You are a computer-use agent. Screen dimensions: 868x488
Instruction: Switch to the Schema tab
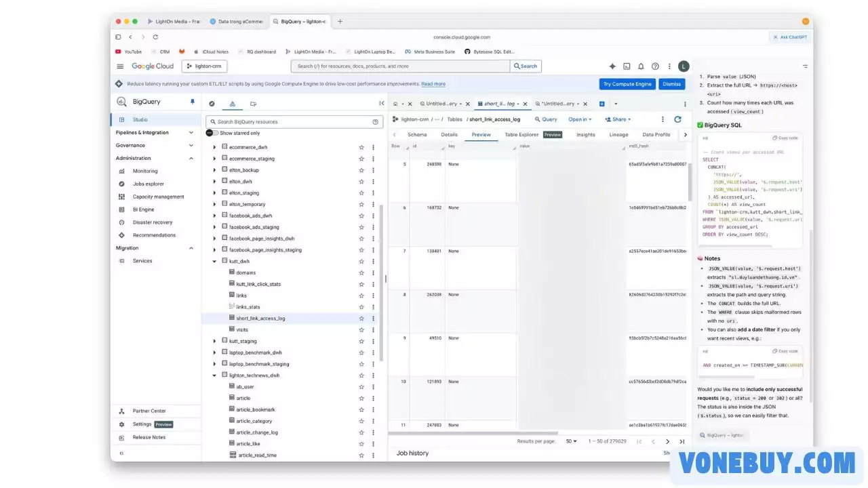click(417, 135)
